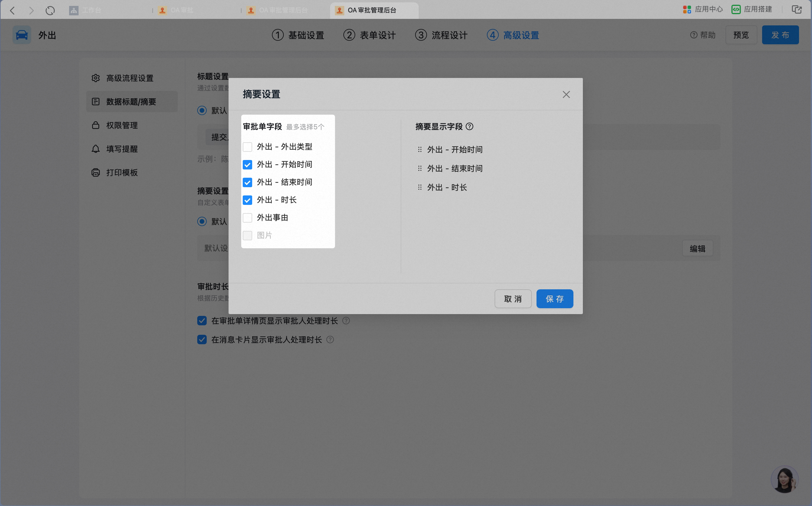
Task: Click the printer icon for 打印模板
Action: coord(96,172)
